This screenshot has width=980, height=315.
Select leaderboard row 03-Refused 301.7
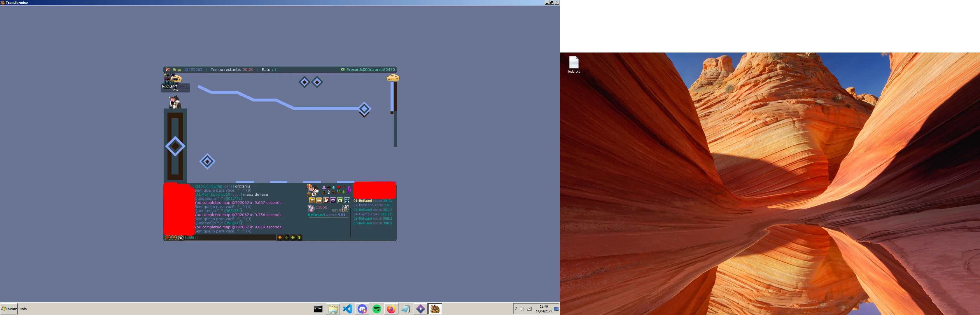click(x=373, y=210)
